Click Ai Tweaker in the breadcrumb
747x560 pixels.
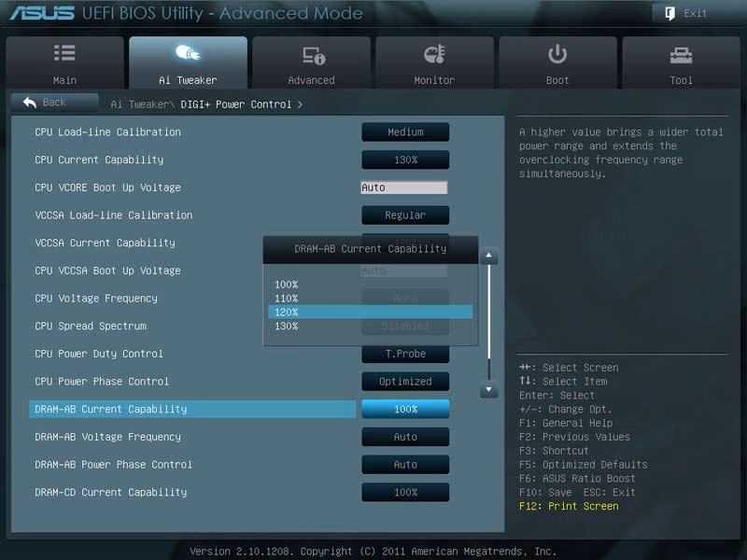click(x=139, y=105)
